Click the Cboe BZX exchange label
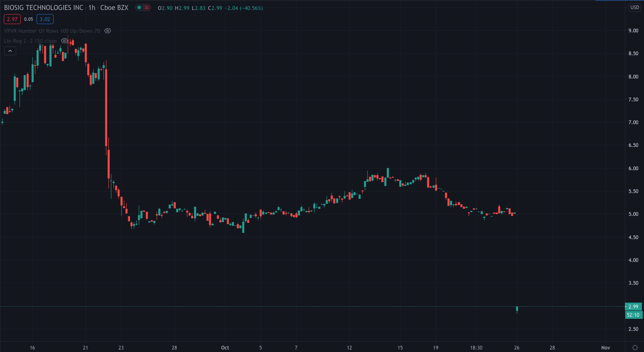This screenshot has width=644, height=352. (114, 7)
